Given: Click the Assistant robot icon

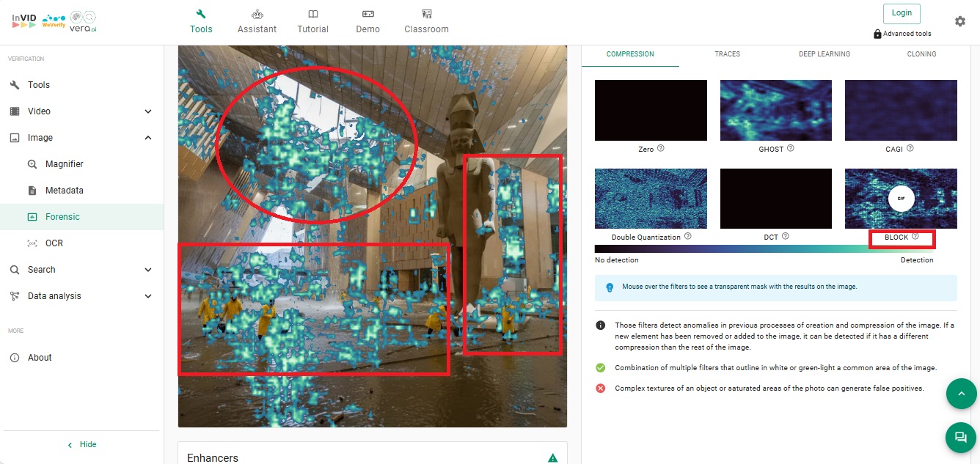Looking at the screenshot, I should [257, 14].
